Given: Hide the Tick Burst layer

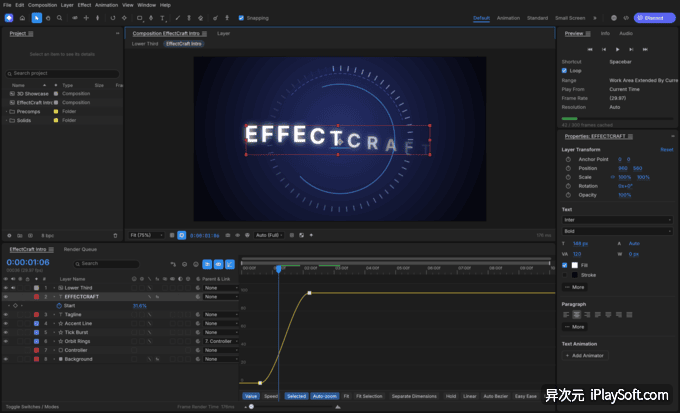Looking at the screenshot, I should click(6, 332).
